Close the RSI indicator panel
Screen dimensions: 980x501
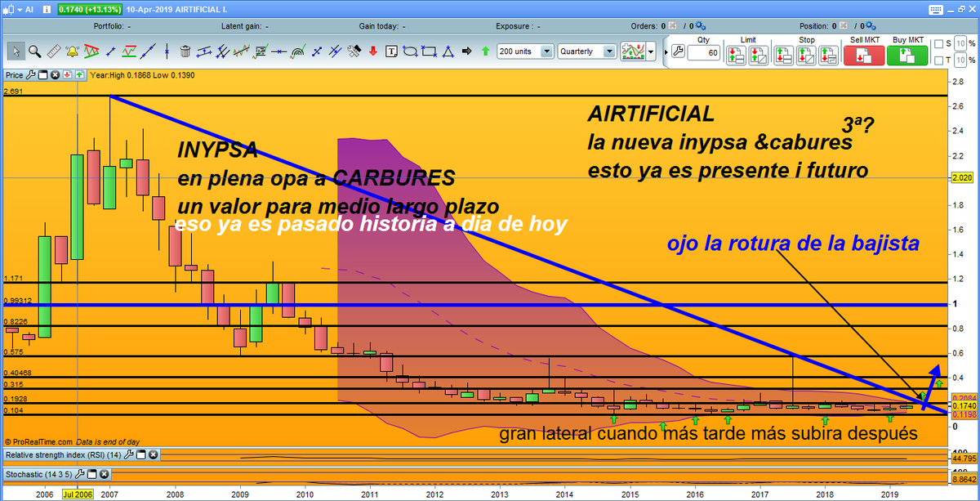153,455
